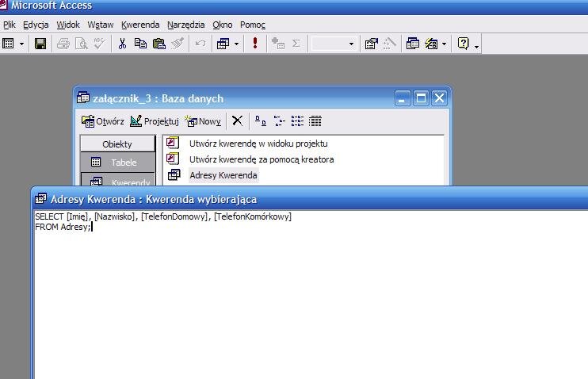Click Nowy in the database window
Screen dimensions: 588x379
[x=203, y=121]
